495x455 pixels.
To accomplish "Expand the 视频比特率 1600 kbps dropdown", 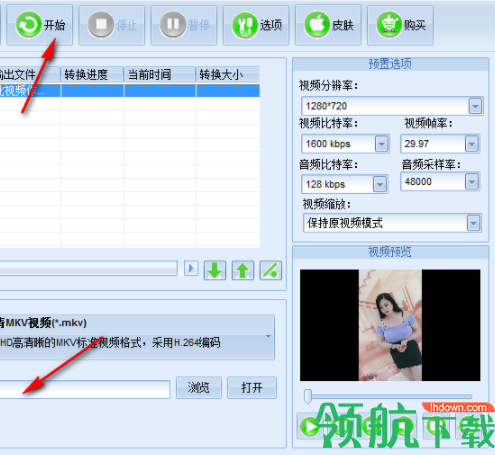I will click(382, 144).
